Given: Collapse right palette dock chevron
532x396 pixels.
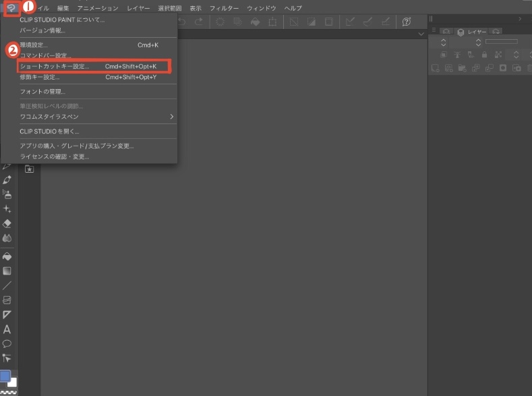Looking at the screenshot, I should coord(520,19).
